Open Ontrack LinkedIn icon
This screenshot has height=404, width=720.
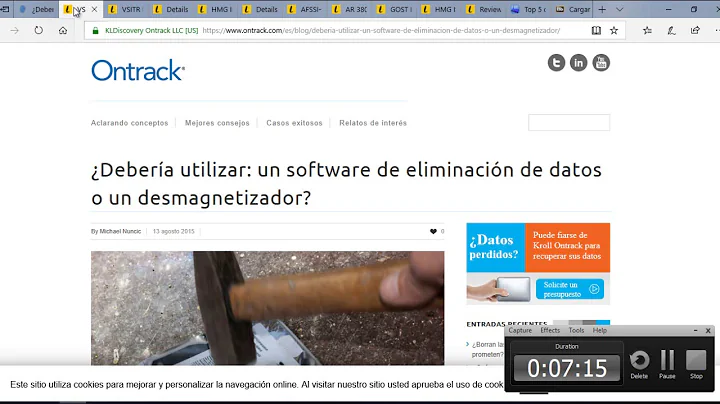tap(579, 62)
